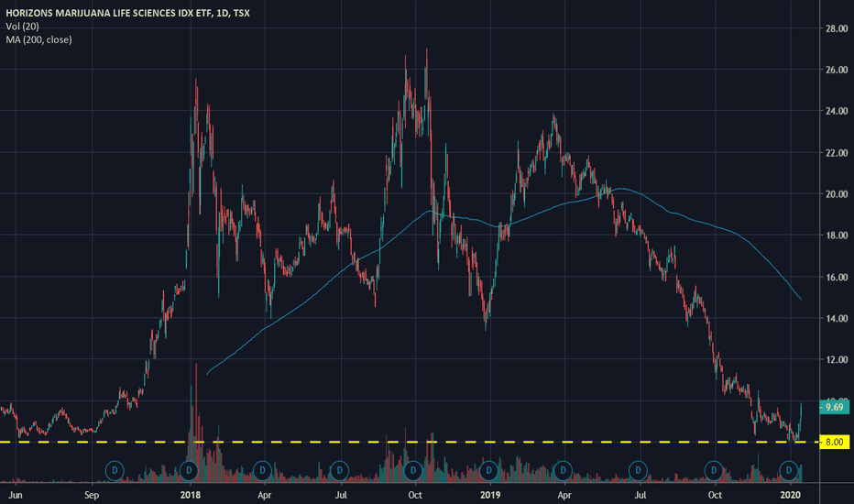Click the D dividend marker above the 2019 label
Screen dimensions: 854x504
pos(488,470)
